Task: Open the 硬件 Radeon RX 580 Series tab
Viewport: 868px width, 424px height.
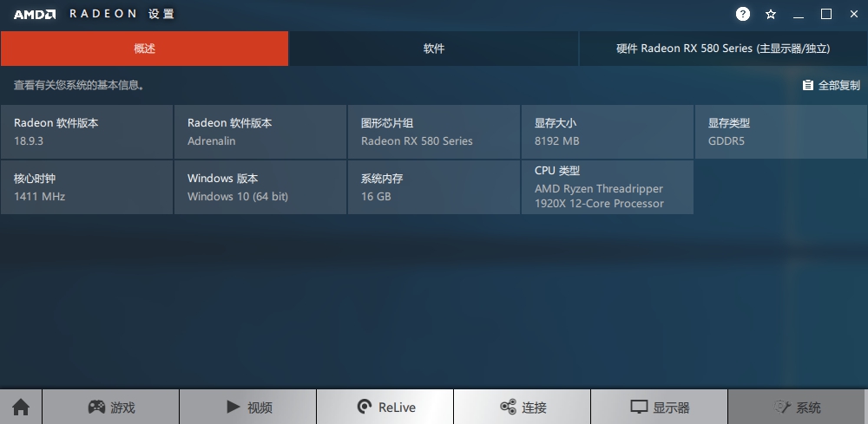Action: point(724,49)
